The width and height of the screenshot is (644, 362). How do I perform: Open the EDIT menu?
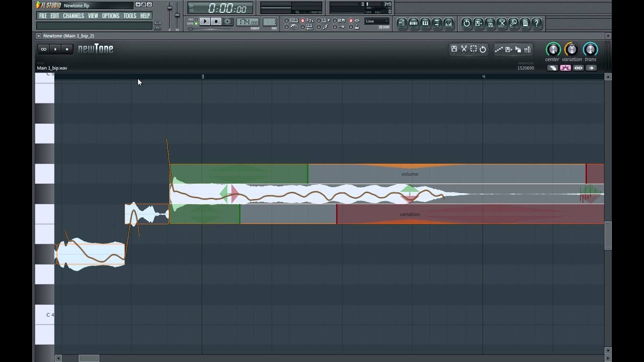55,16
